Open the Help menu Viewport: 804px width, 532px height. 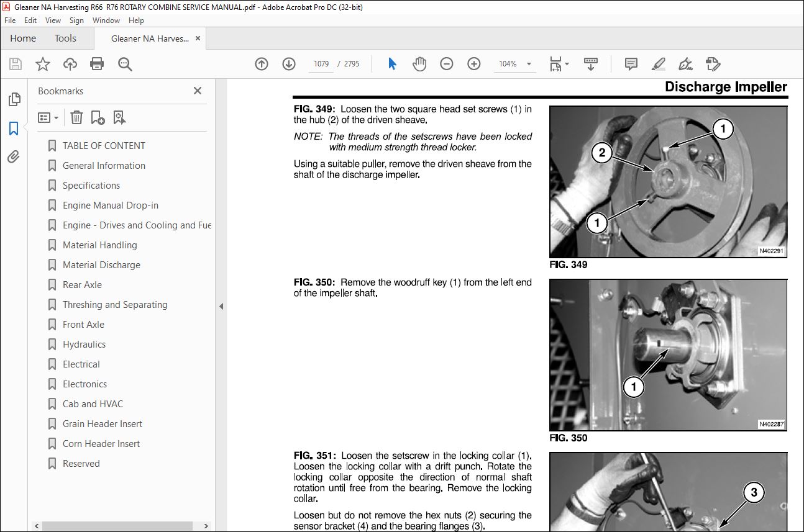click(x=136, y=20)
